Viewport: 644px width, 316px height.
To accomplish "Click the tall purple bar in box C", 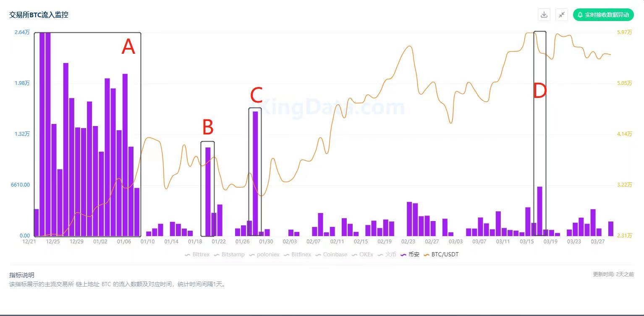I will pyautogui.click(x=255, y=172).
